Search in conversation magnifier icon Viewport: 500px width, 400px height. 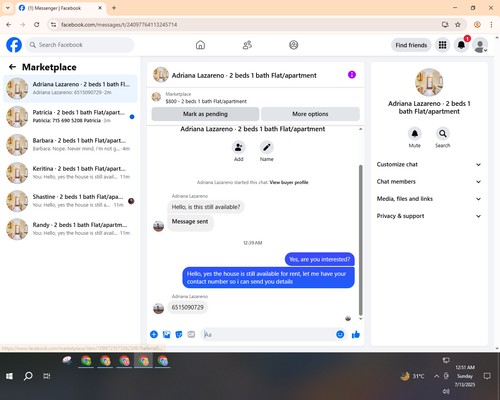tap(443, 134)
